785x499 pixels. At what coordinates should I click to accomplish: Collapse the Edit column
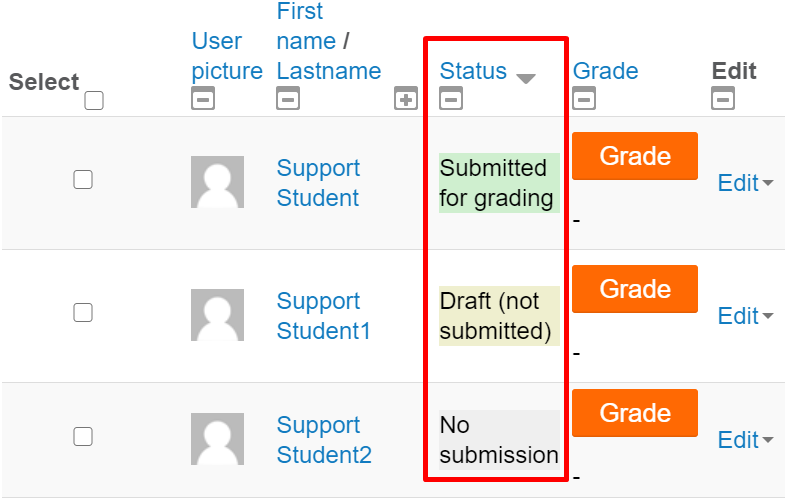(723, 99)
